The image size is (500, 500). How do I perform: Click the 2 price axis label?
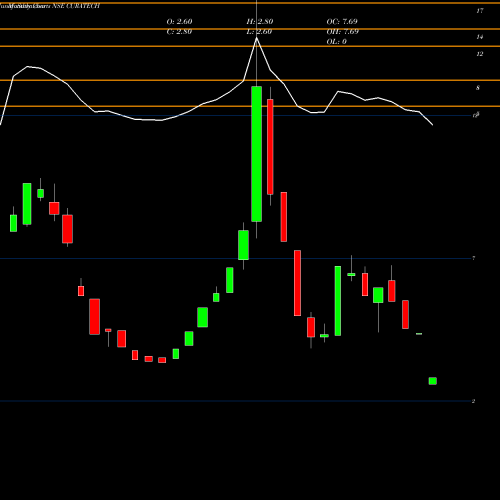pyautogui.click(x=473, y=401)
